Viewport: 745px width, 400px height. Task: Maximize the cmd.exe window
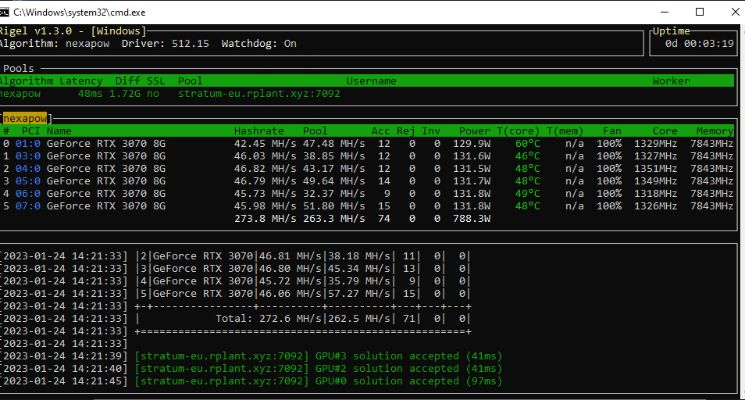[700, 12]
